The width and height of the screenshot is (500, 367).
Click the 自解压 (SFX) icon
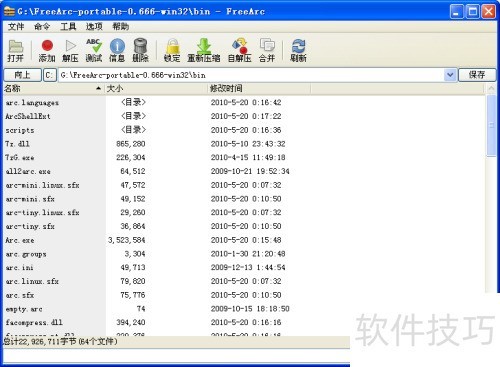[240, 50]
